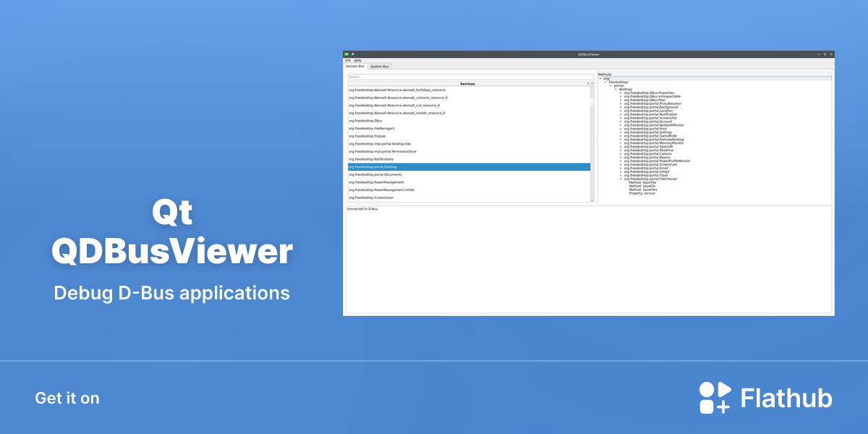Image resolution: width=868 pixels, height=434 pixels.
Task: Expand org.freedesktop.DBus.Properties interface
Action: pos(621,93)
